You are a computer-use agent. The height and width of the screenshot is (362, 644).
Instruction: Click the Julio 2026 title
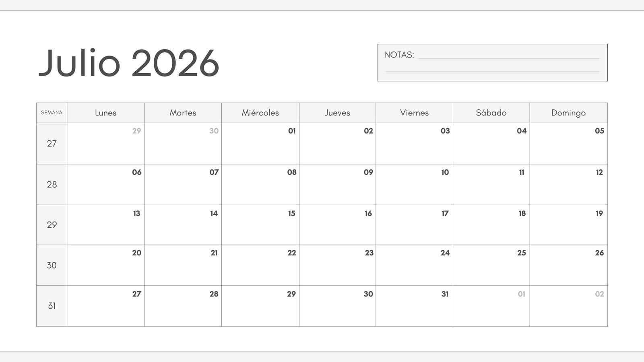(129, 63)
